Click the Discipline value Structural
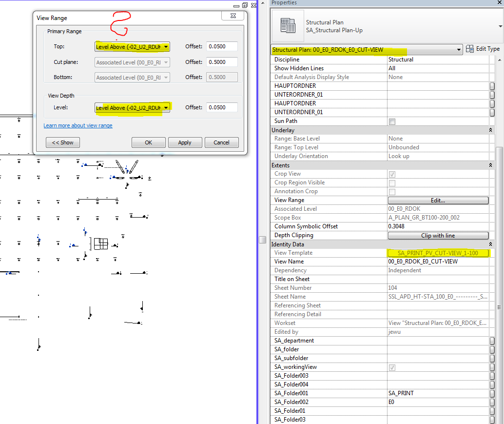 (401, 60)
